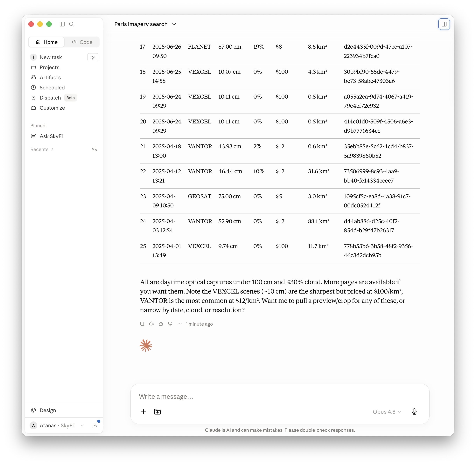Click ID a055a2ea-9d74-4067-a419-79e4cf72e932

tap(378, 101)
